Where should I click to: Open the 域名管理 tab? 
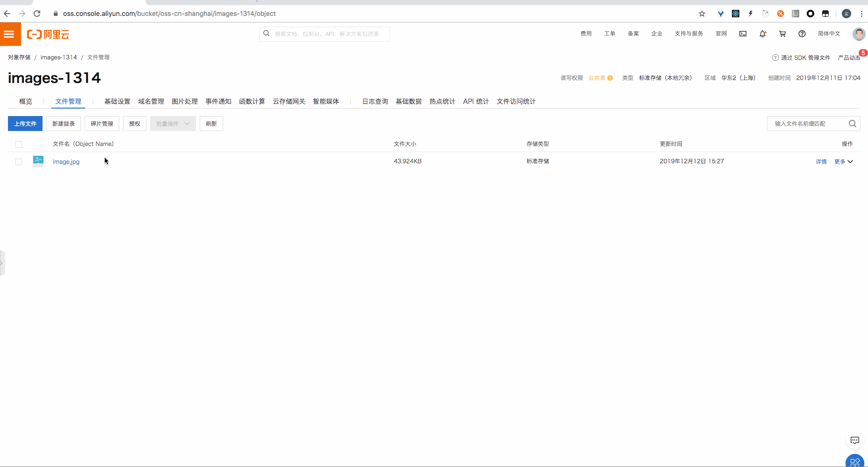tap(151, 102)
